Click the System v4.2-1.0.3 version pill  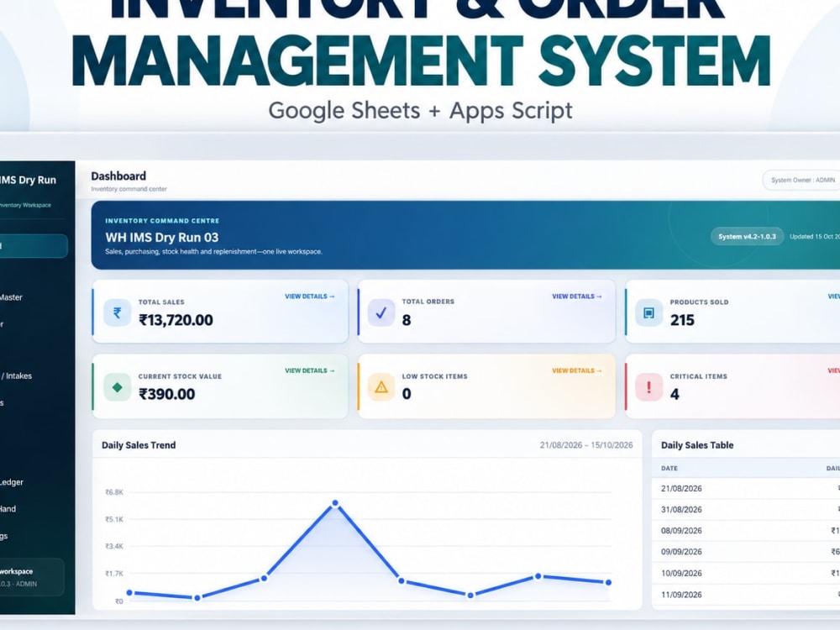tap(747, 236)
